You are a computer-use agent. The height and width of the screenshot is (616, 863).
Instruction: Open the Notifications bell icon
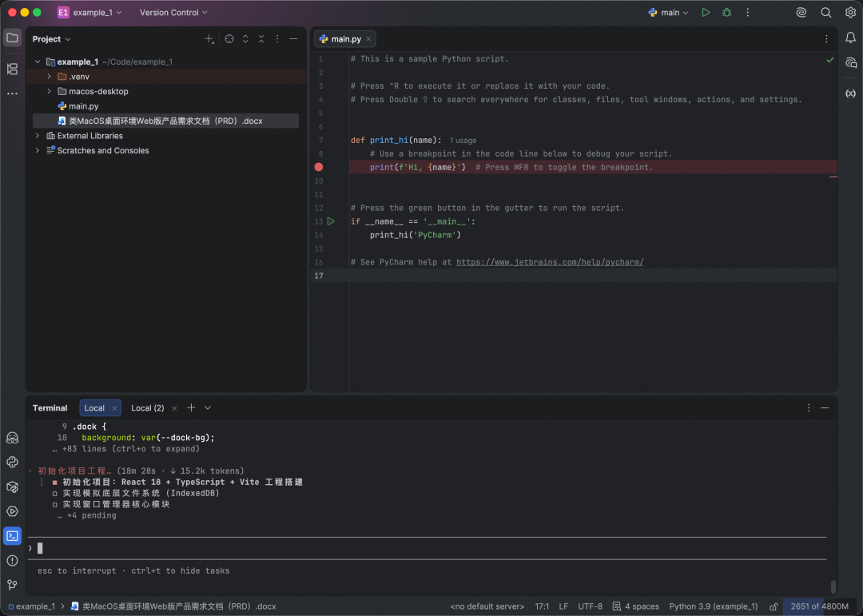pos(850,38)
